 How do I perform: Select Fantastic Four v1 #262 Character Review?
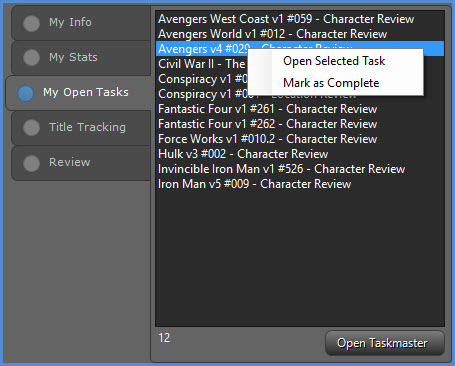tap(300, 124)
